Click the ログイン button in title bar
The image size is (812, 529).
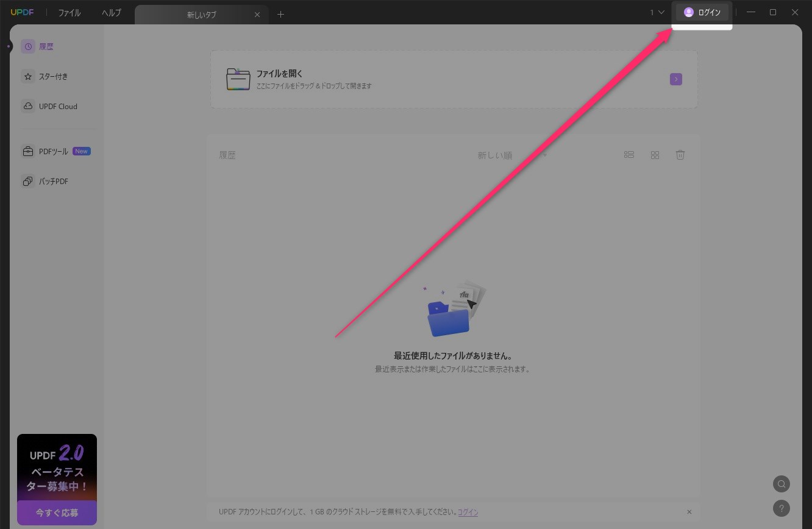[x=702, y=12]
